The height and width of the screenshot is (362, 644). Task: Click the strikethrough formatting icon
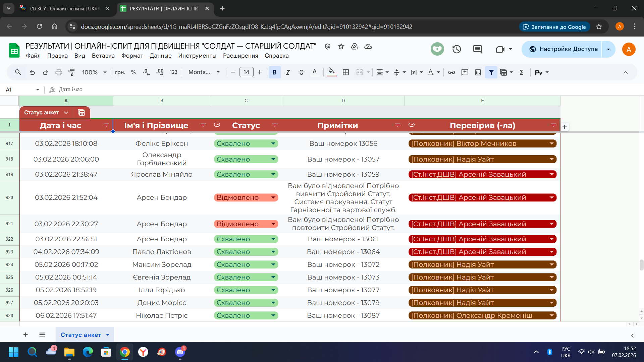tap(301, 72)
